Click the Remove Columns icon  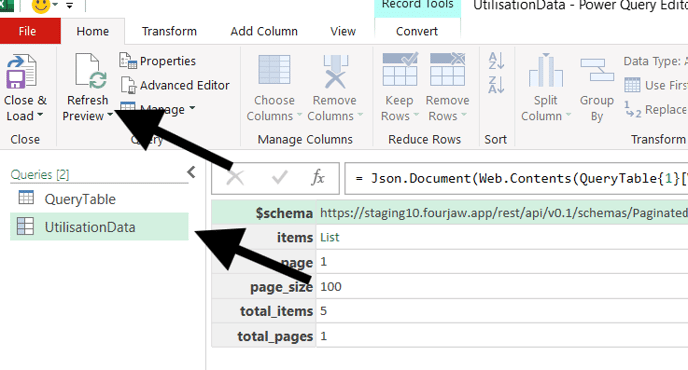[335, 71]
